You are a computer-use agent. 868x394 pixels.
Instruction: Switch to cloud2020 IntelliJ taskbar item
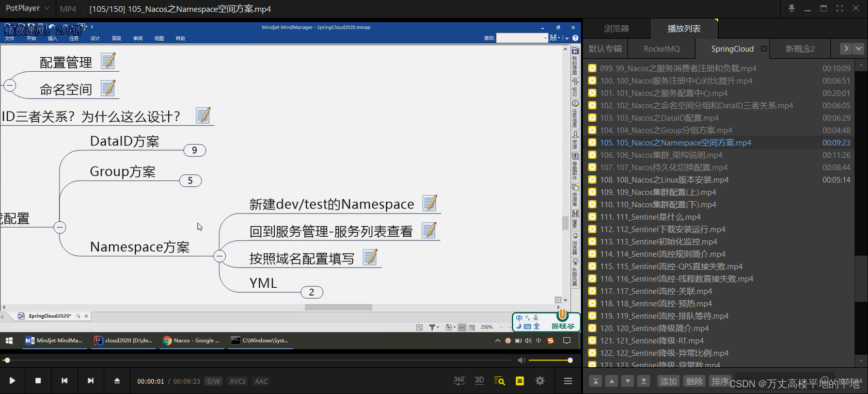coord(123,340)
